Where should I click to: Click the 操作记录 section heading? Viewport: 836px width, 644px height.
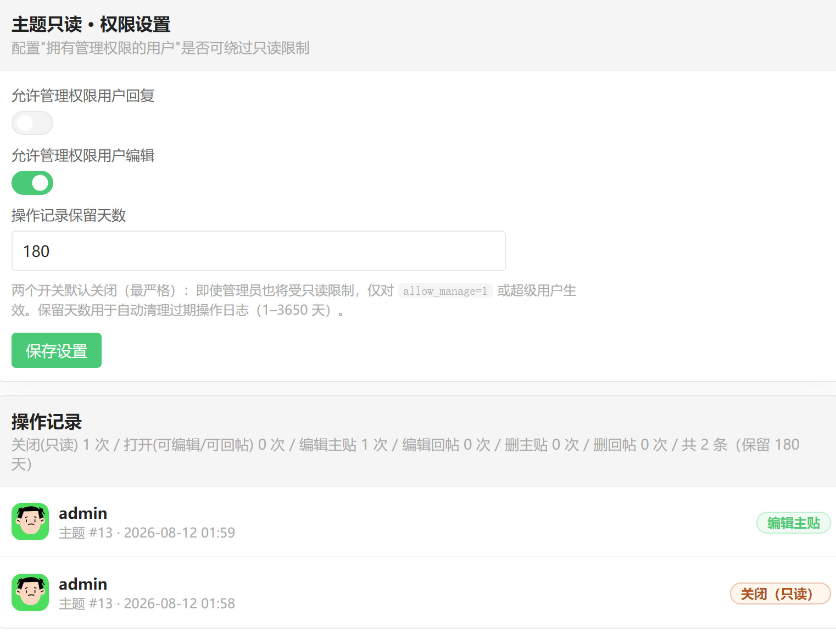click(x=47, y=422)
